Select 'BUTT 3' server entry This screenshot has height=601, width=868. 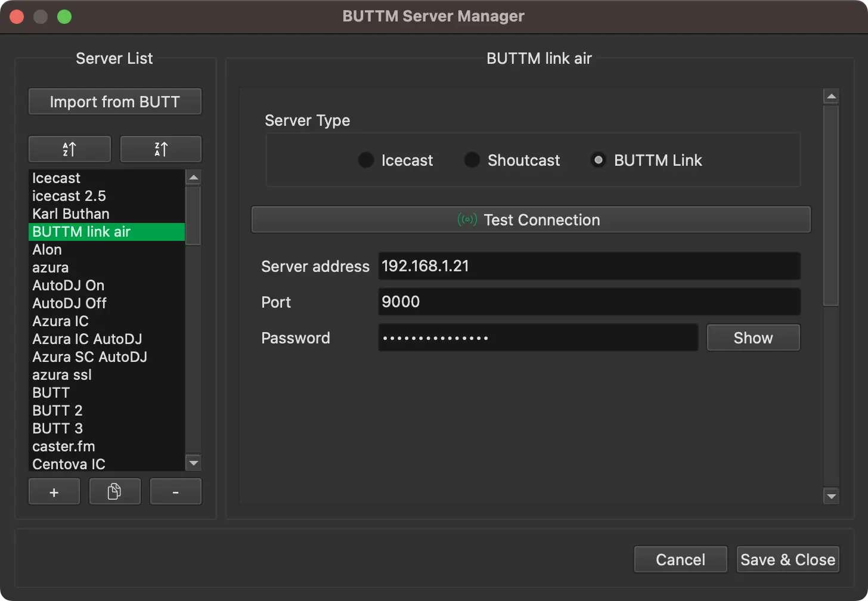(x=107, y=429)
